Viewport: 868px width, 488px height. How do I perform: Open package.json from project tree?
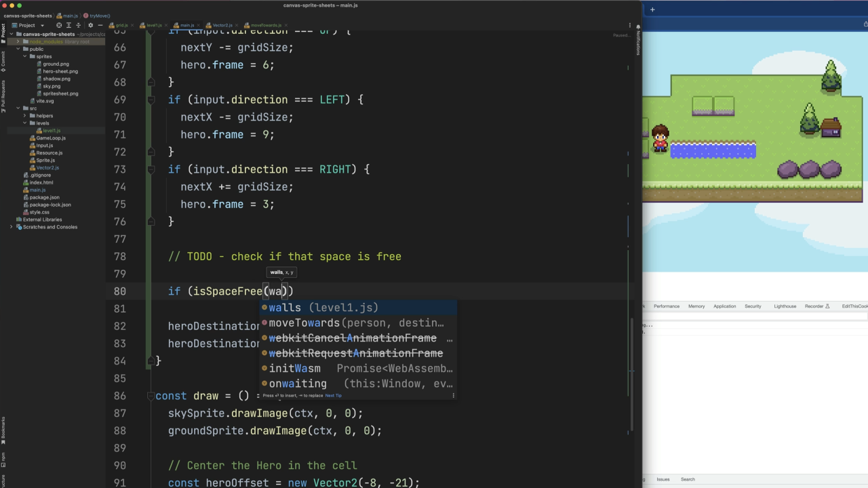pyautogui.click(x=44, y=197)
